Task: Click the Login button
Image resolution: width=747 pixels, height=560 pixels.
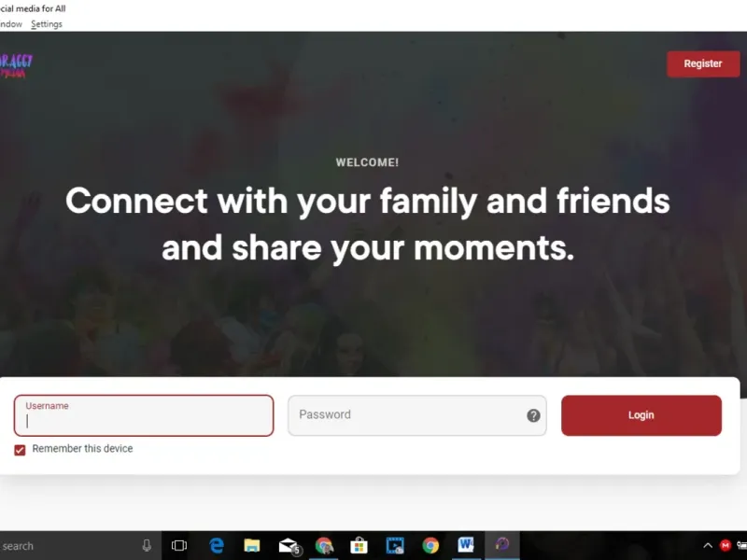Action: 641,415
